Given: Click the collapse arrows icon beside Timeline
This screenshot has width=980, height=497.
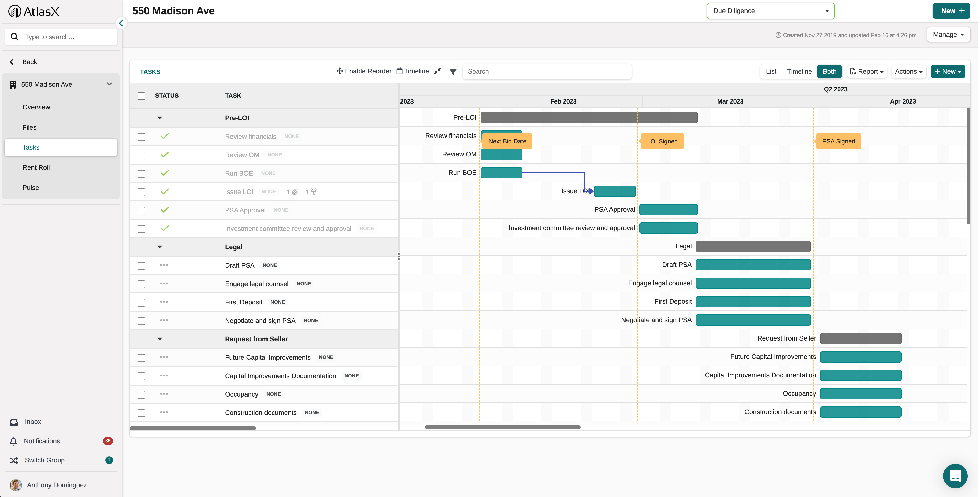Looking at the screenshot, I should [438, 71].
